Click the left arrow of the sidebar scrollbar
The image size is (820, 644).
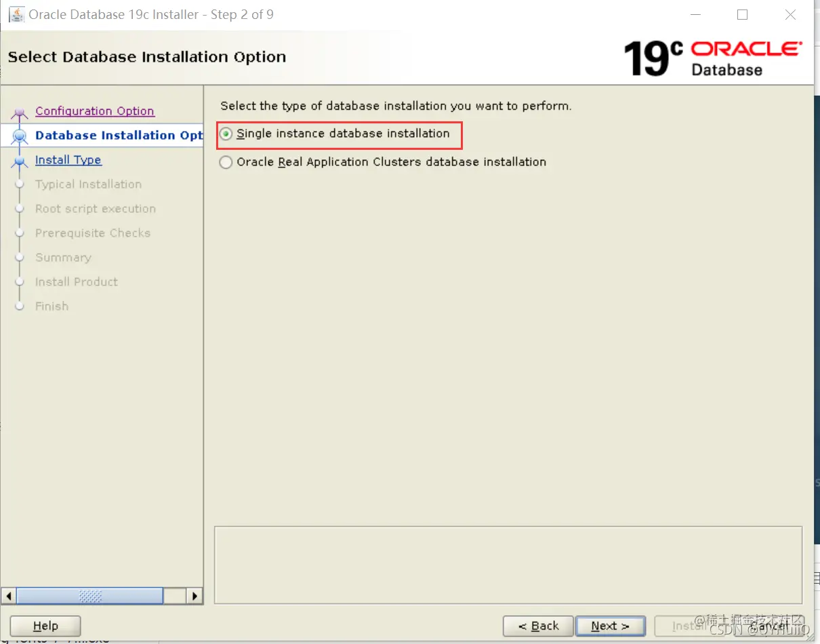[9, 597]
